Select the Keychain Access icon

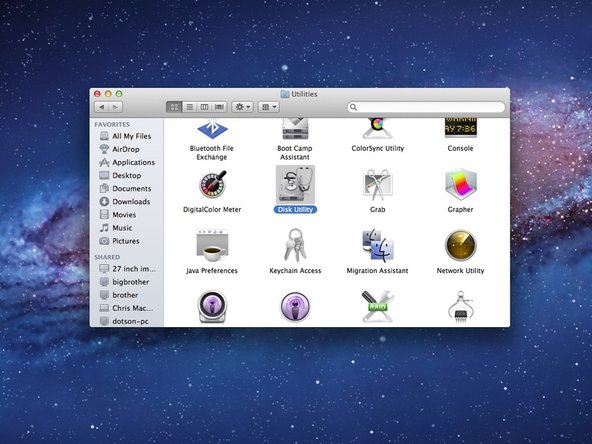pyautogui.click(x=295, y=245)
